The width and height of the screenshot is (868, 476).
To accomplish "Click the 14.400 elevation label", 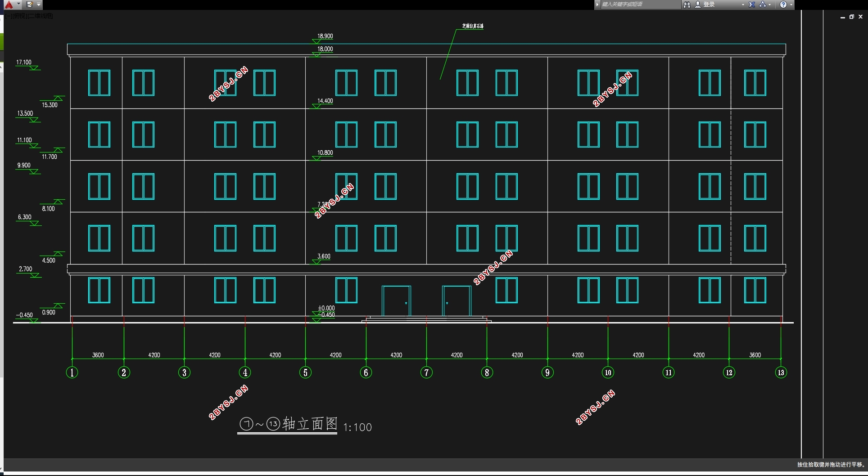I will (325, 101).
